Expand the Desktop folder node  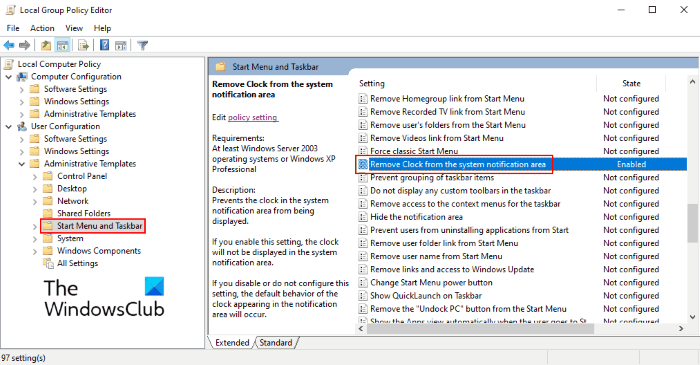[35, 189]
